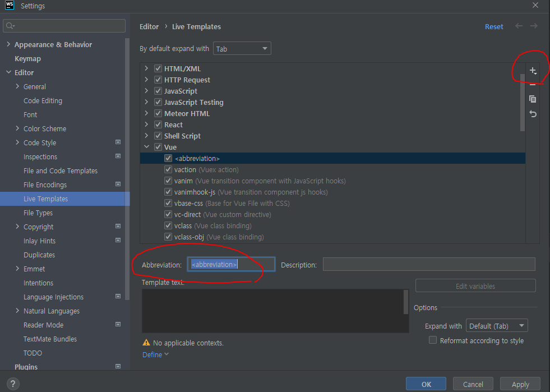Click the No applicable contexts warning icon
This screenshot has height=392, width=550.
pos(146,343)
